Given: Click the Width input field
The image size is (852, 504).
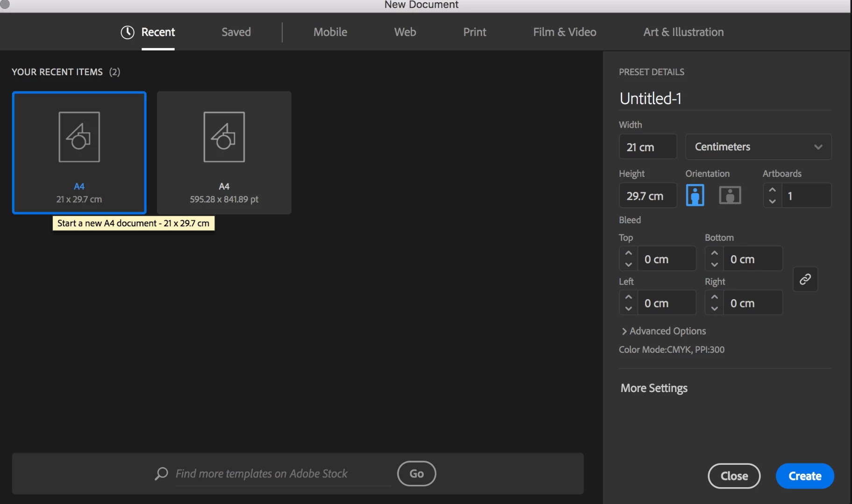Looking at the screenshot, I should click(x=648, y=147).
